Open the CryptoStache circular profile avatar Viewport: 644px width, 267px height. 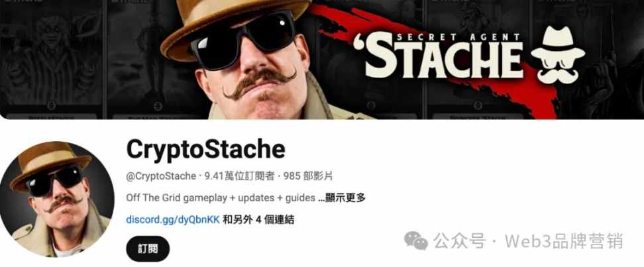pyautogui.click(x=57, y=199)
